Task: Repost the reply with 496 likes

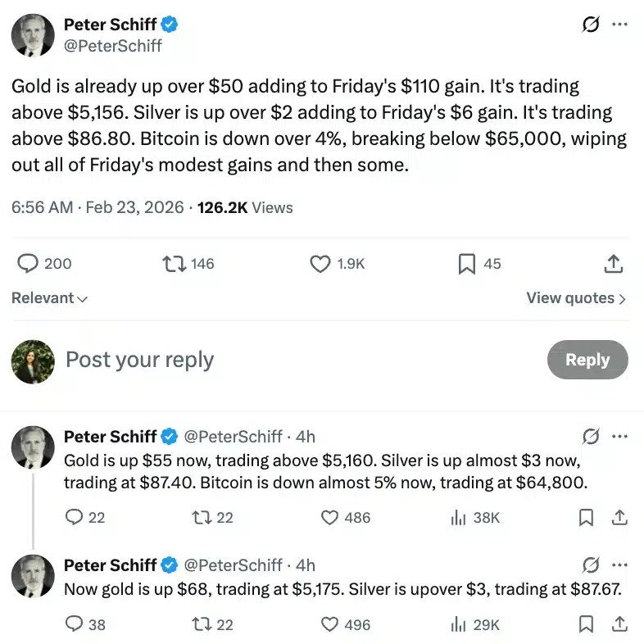Action: pyautogui.click(x=200, y=624)
